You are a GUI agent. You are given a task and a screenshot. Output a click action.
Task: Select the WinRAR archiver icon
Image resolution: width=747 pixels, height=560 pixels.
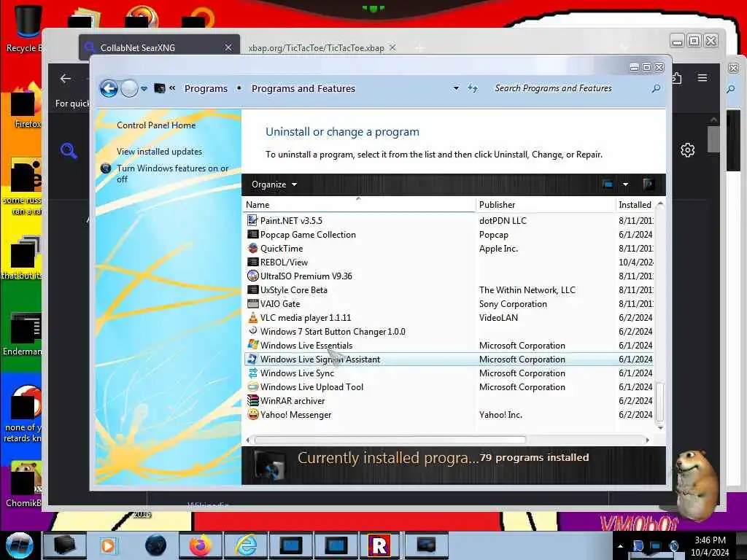tap(252, 400)
